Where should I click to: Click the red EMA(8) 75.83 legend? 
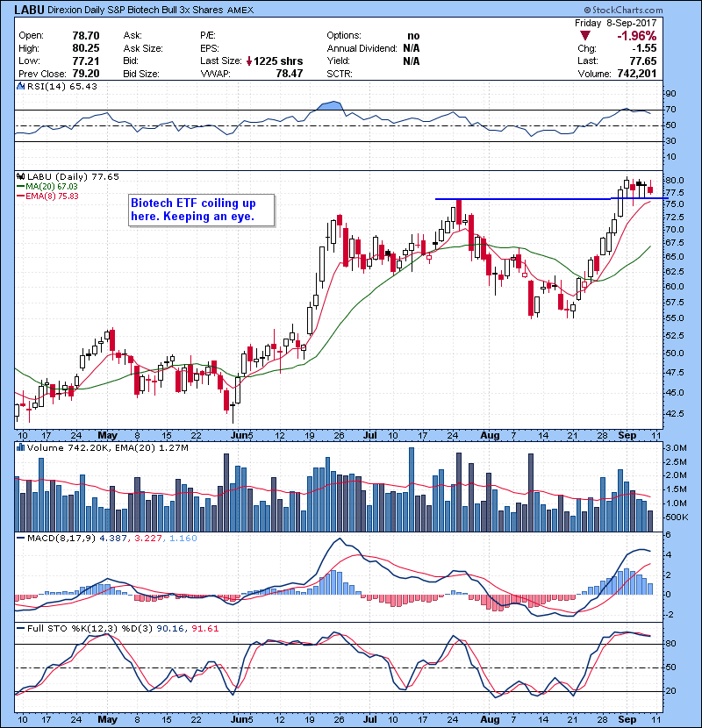(47, 196)
